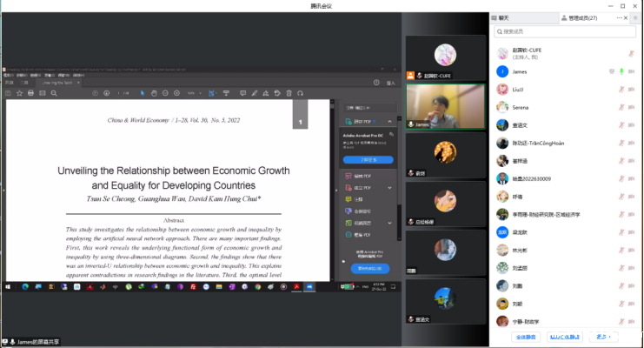Click the search members input field
The width and height of the screenshot is (644, 348).
(x=565, y=32)
